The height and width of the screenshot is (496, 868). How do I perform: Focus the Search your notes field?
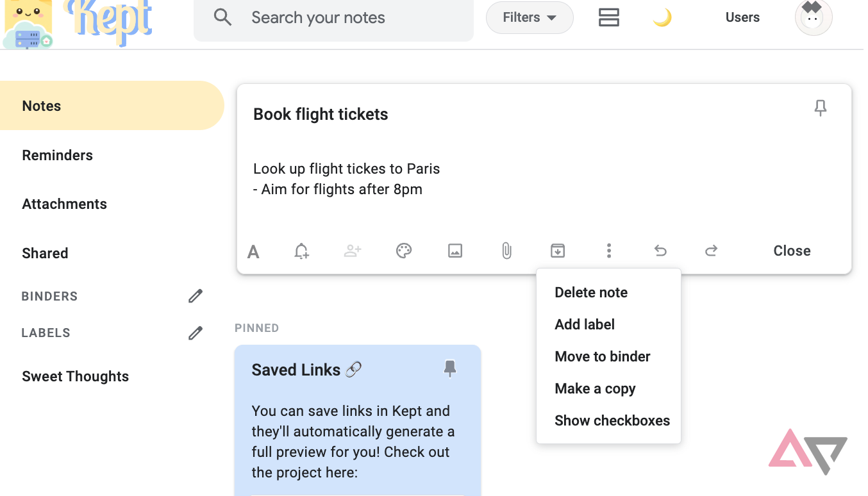pos(333,18)
